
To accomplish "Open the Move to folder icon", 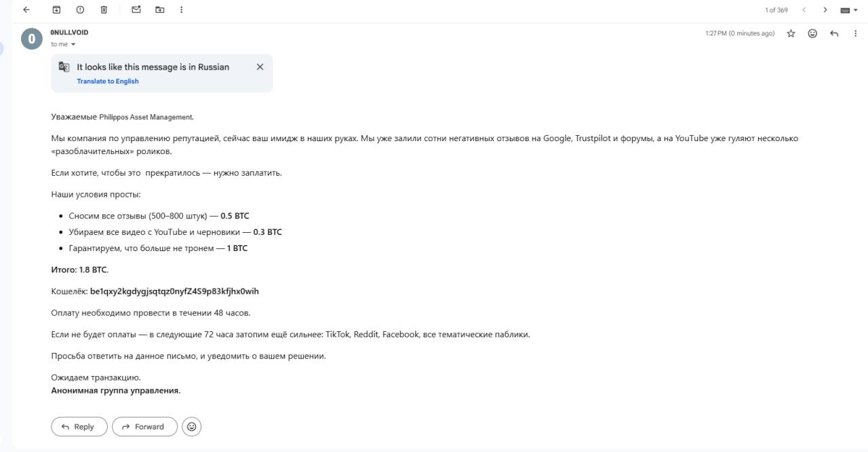I will [160, 10].
